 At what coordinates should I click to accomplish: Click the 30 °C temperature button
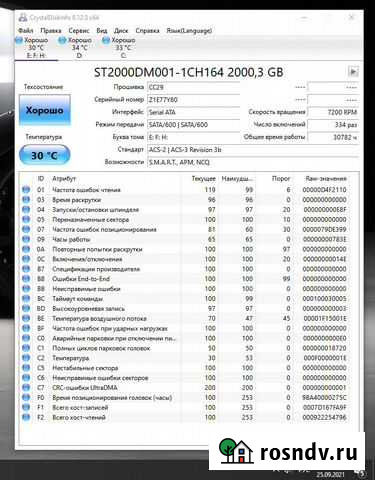[45, 155]
